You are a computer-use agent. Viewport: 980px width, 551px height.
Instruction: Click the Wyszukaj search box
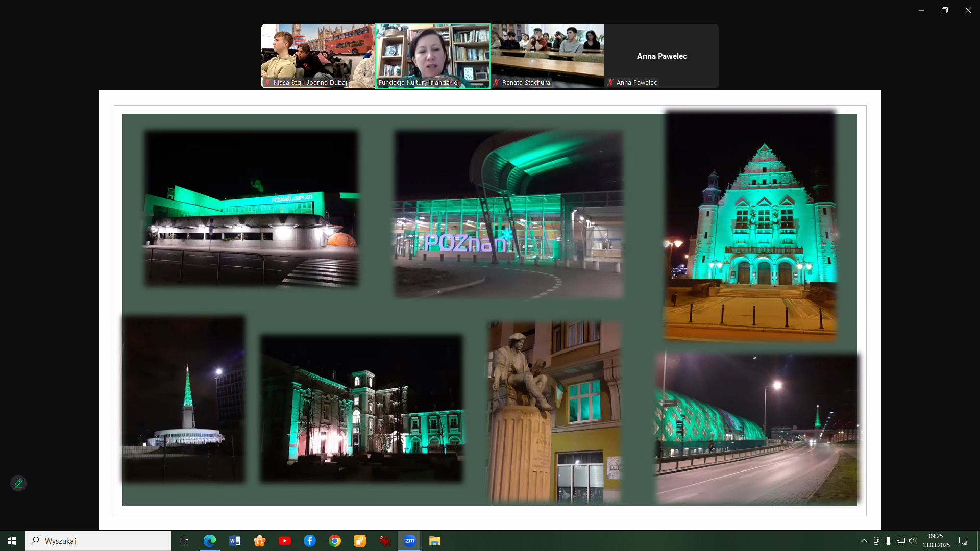[98, 541]
